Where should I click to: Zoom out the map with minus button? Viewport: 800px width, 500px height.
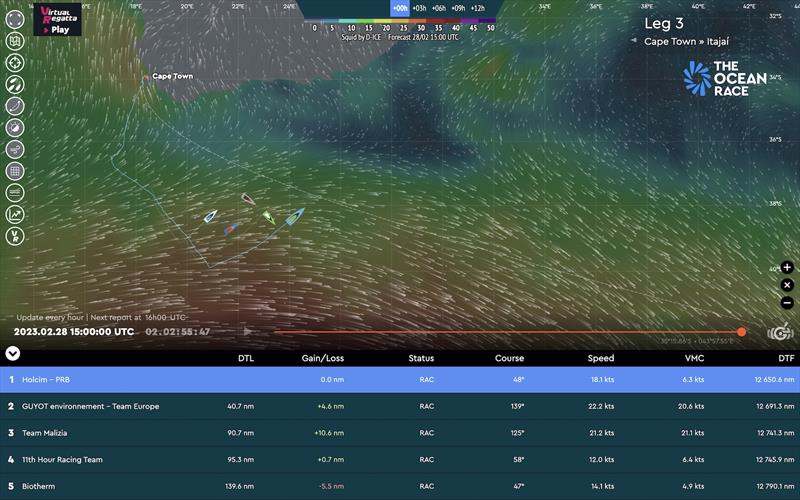[787, 303]
